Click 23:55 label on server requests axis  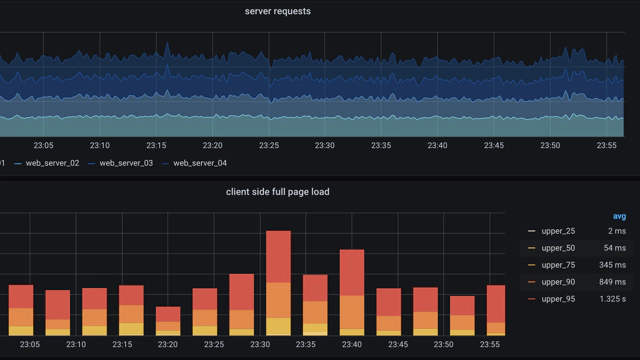pyautogui.click(x=607, y=145)
